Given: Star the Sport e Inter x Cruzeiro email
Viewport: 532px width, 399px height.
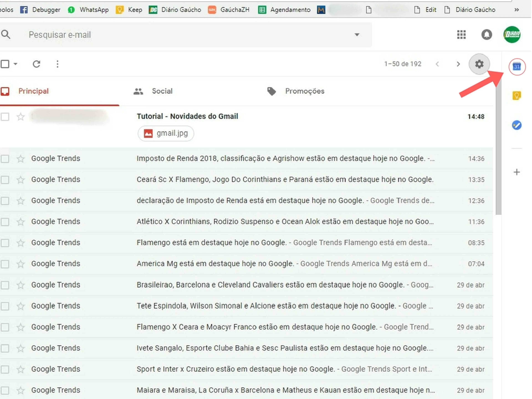Looking at the screenshot, I should click(x=21, y=369).
